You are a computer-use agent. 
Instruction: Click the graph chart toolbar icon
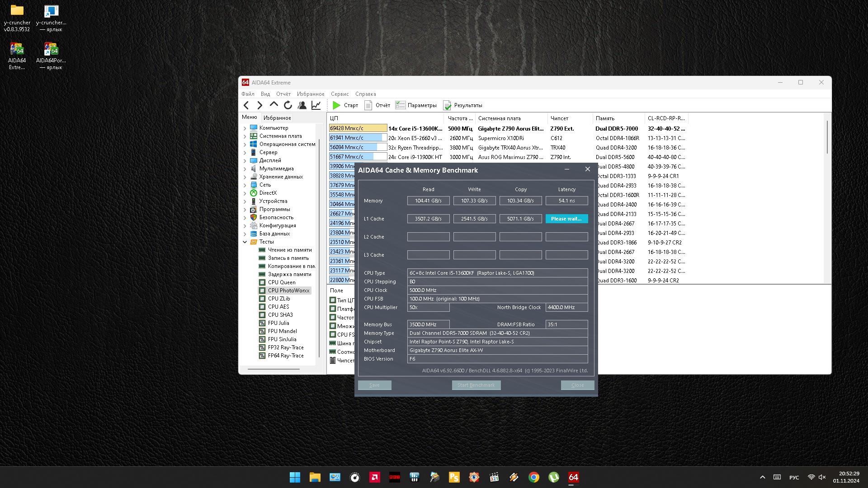click(316, 105)
